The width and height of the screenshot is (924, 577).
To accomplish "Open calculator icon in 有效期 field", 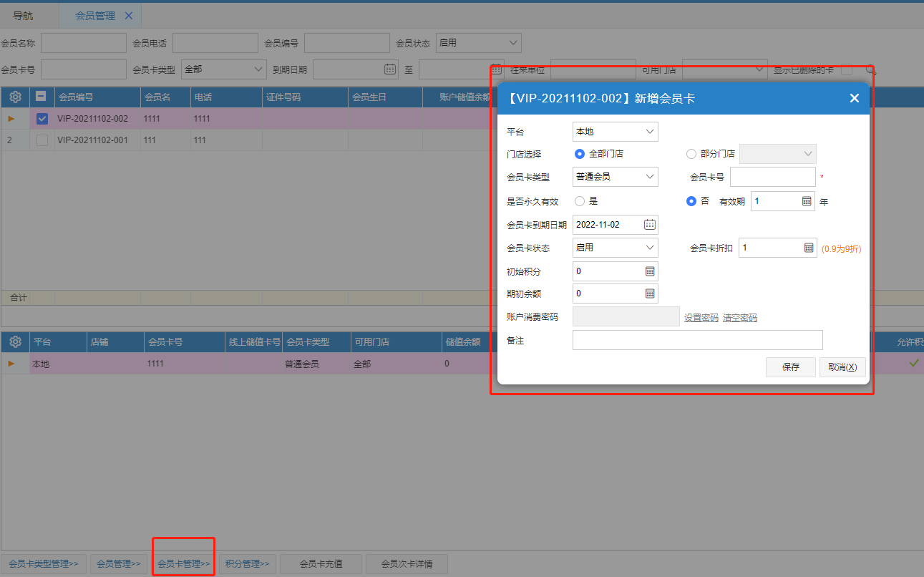I will 807,201.
